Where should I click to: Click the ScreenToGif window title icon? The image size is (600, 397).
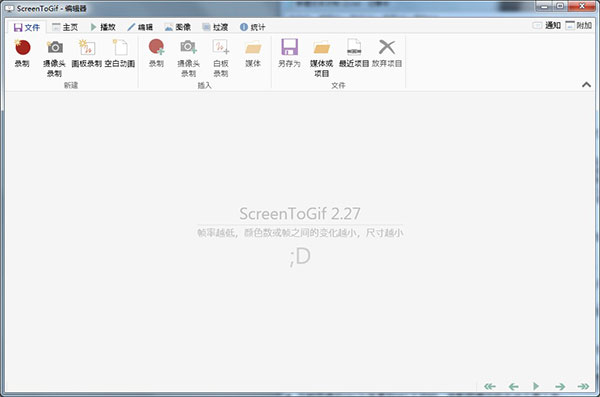(x=9, y=8)
